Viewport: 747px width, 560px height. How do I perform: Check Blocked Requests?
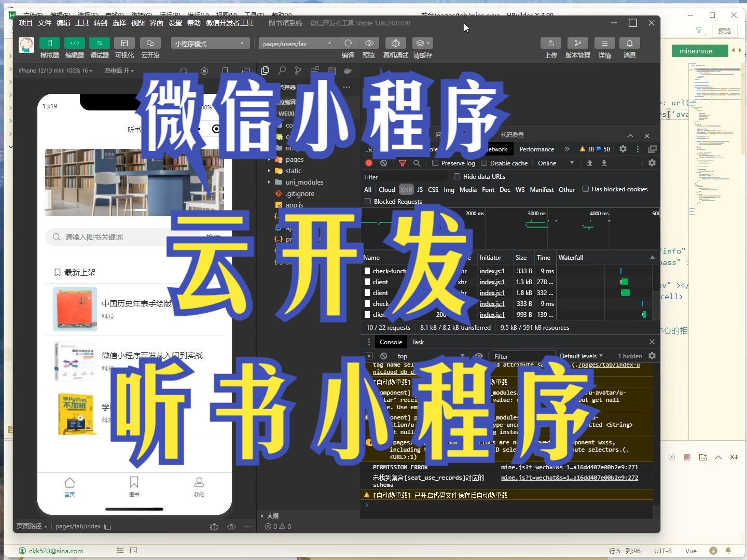pyautogui.click(x=368, y=201)
